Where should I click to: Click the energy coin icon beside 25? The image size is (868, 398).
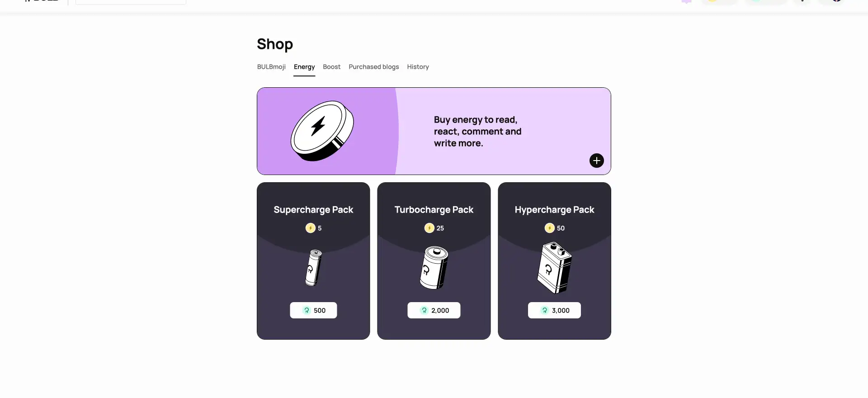point(429,228)
